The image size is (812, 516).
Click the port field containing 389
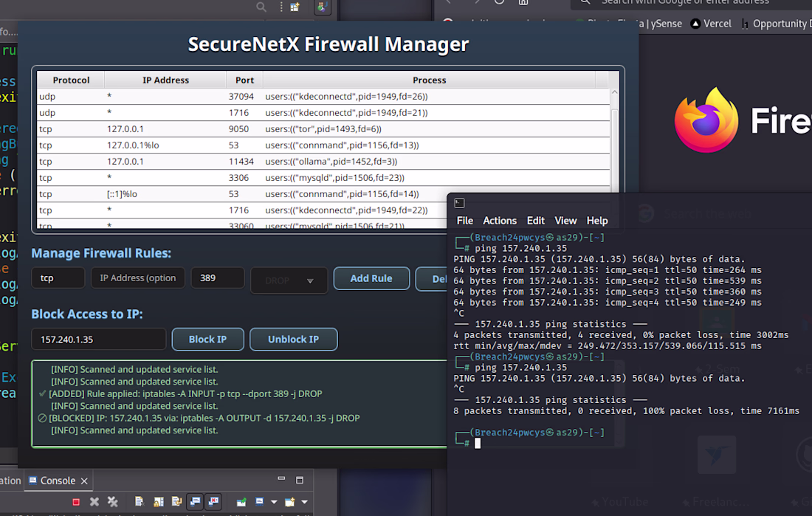(218, 278)
